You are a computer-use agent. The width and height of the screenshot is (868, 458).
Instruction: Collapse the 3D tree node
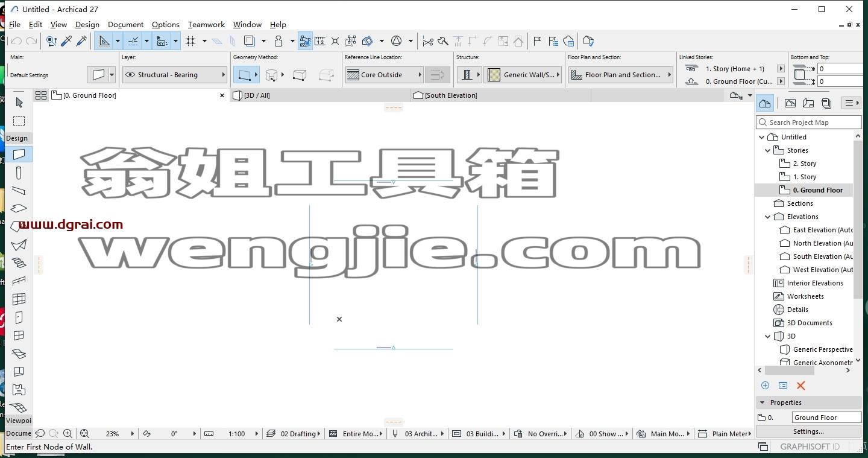(x=767, y=336)
